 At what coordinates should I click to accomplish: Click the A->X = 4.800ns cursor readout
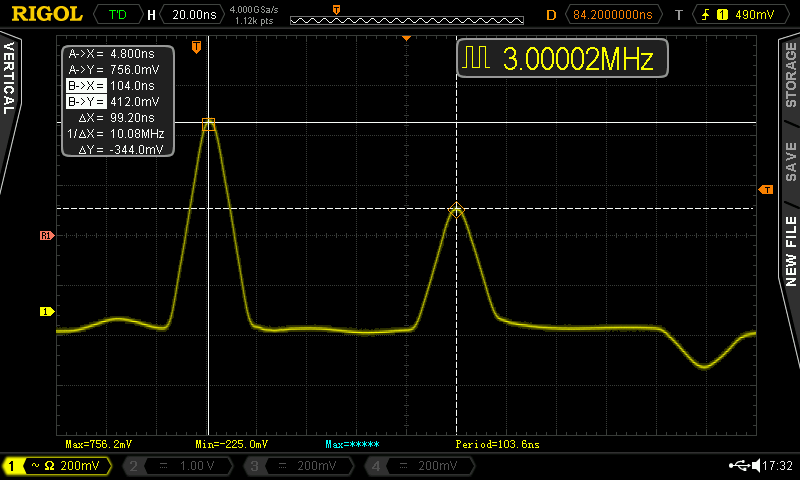[x=112, y=54]
